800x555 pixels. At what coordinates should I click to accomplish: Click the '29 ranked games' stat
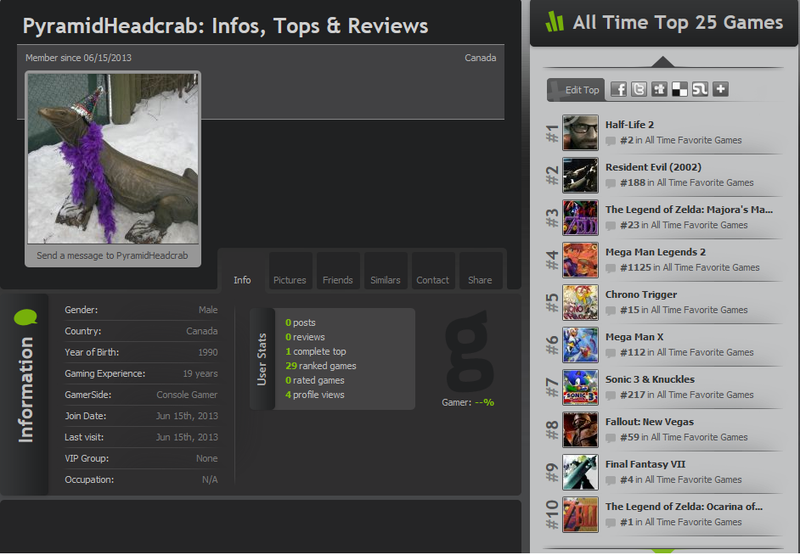(x=320, y=366)
